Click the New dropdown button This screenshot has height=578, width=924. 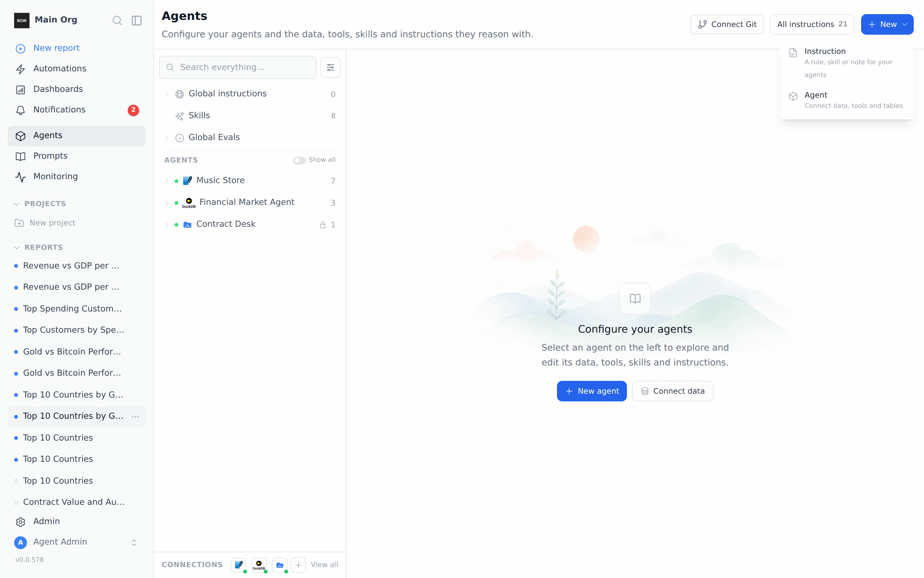(x=887, y=24)
